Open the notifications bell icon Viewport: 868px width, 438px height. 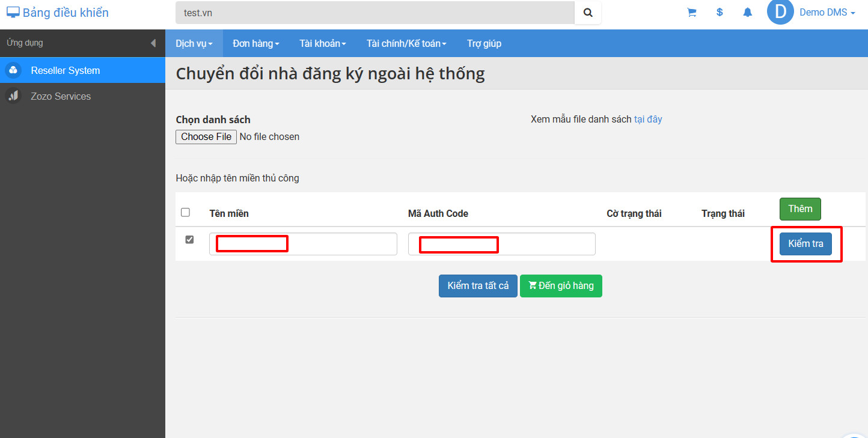[x=748, y=13]
